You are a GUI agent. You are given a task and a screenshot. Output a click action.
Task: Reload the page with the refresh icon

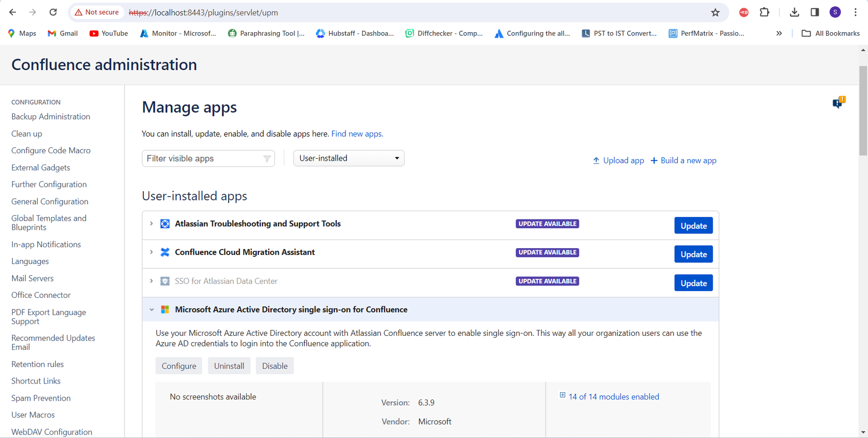click(53, 12)
